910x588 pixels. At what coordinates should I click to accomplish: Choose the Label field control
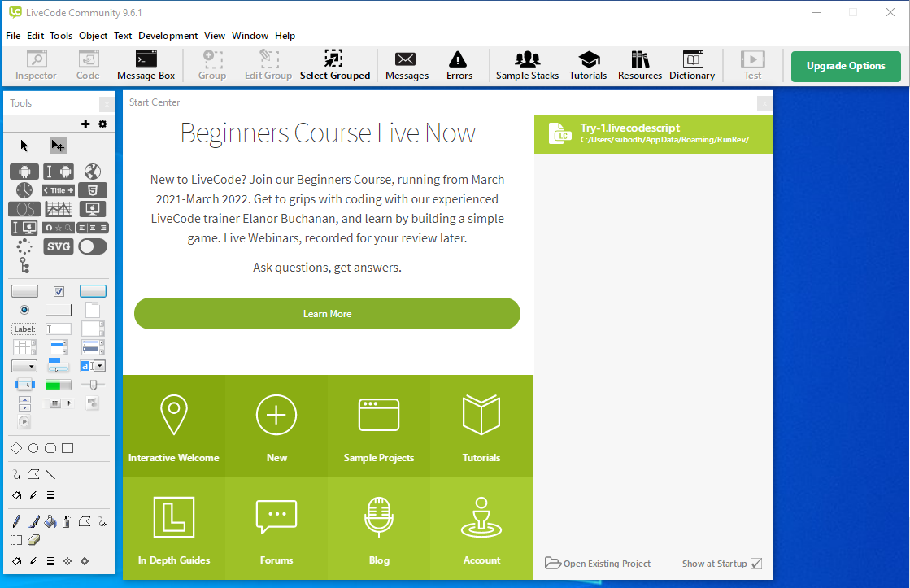pos(24,329)
